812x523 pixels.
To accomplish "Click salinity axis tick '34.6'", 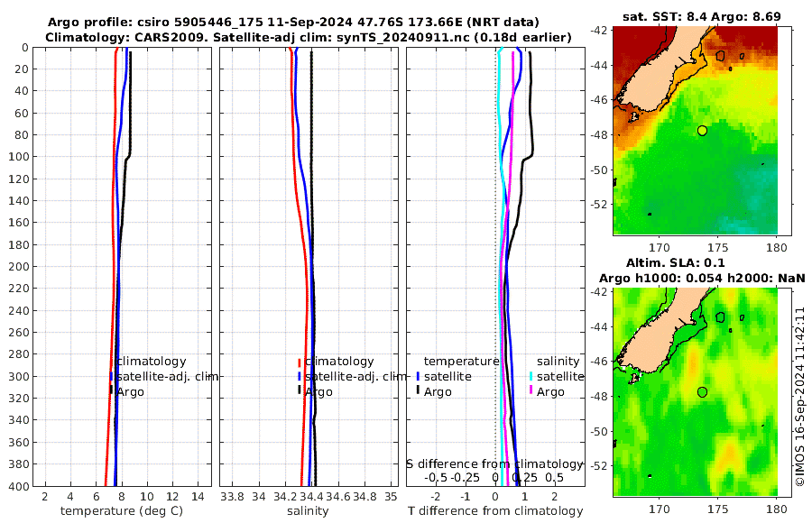I will tap(338, 497).
